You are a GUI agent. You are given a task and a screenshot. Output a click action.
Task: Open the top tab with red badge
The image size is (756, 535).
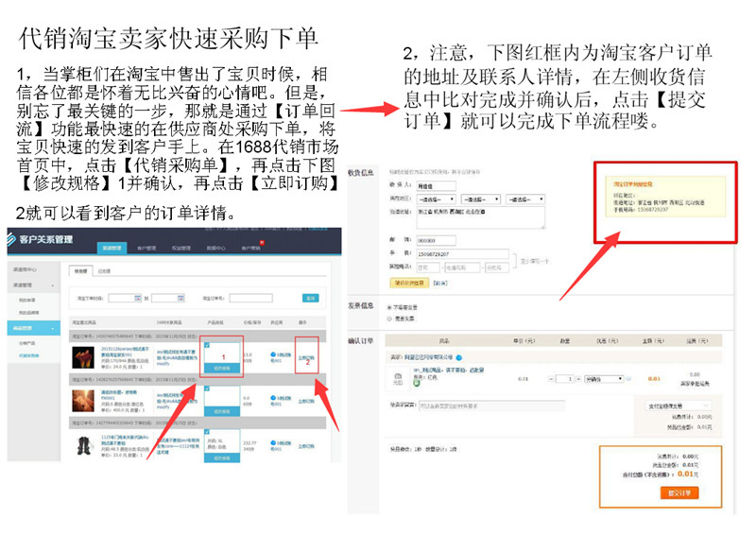pyautogui.click(x=250, y=248)
